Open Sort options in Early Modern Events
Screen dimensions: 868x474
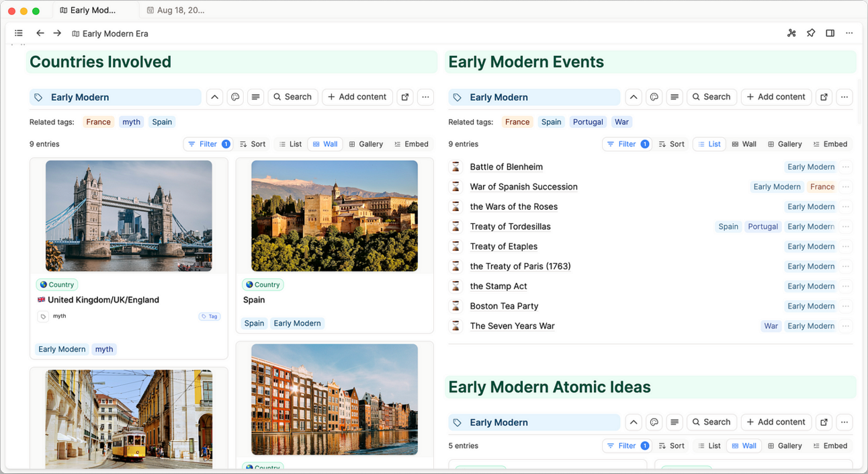[x=671, y=144]
